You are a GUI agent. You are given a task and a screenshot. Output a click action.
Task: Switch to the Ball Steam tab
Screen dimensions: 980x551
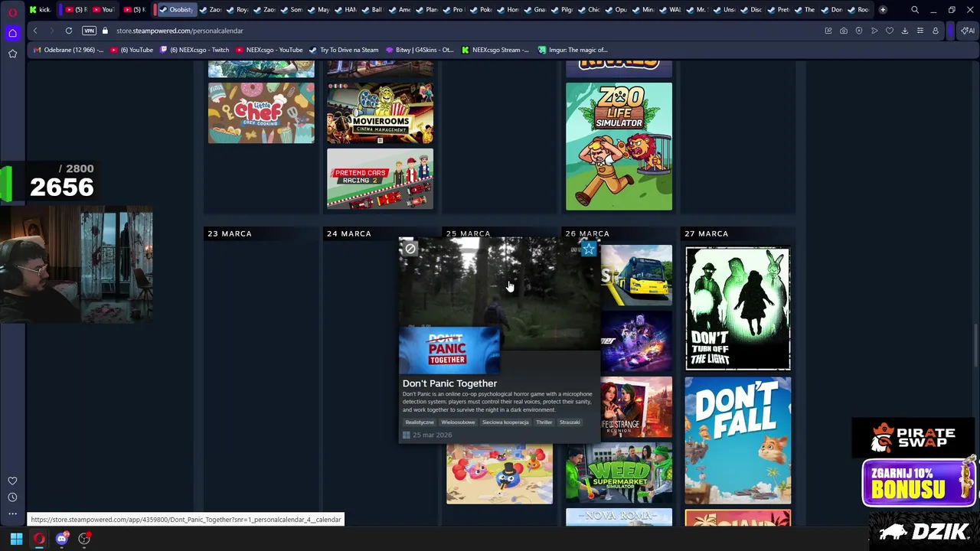tap(372, 10)
